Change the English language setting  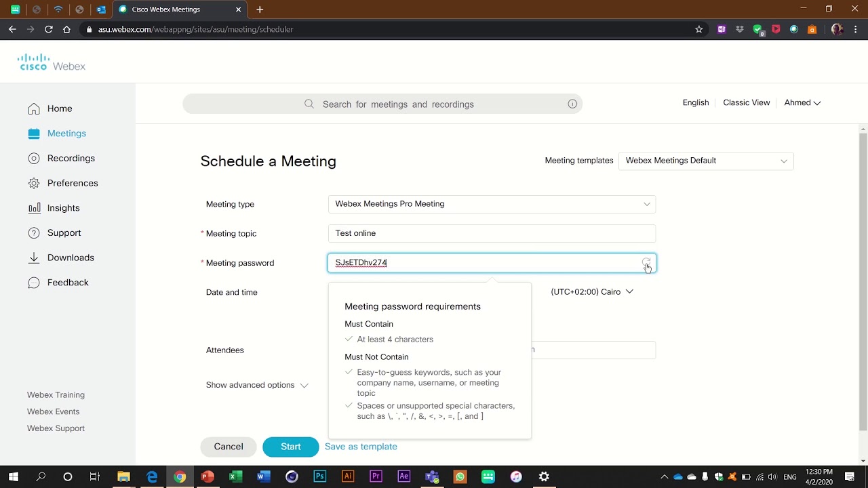coord(696,103)
